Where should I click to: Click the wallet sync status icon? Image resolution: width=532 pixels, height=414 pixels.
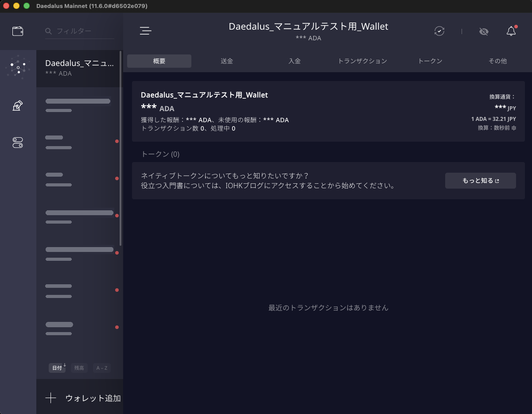[439, 31]
